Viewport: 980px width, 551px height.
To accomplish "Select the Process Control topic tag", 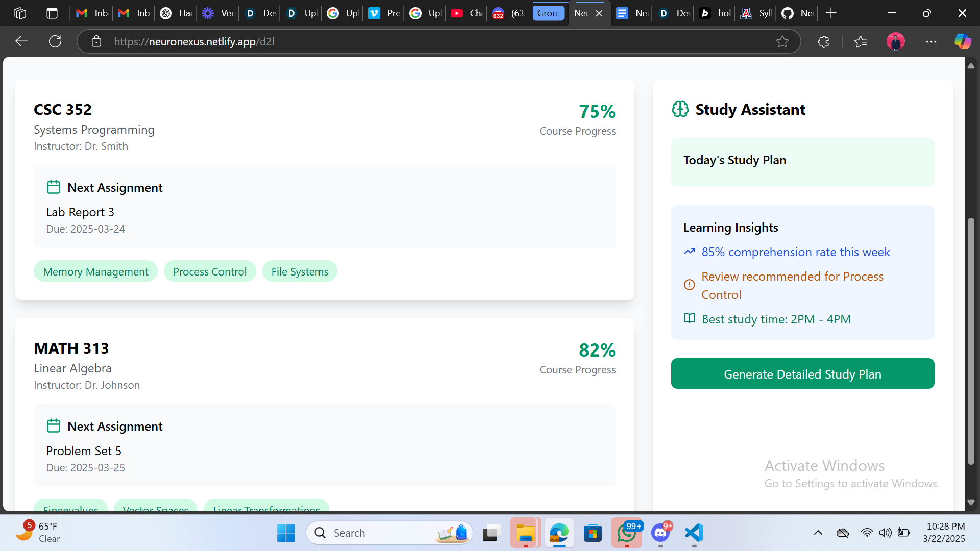I will click(210, 271).
